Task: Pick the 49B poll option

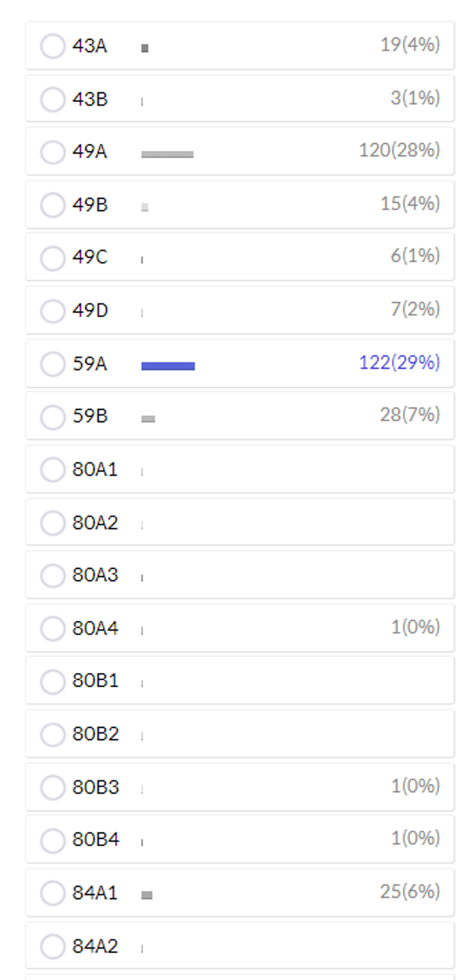Action: [x=240, y=205]
